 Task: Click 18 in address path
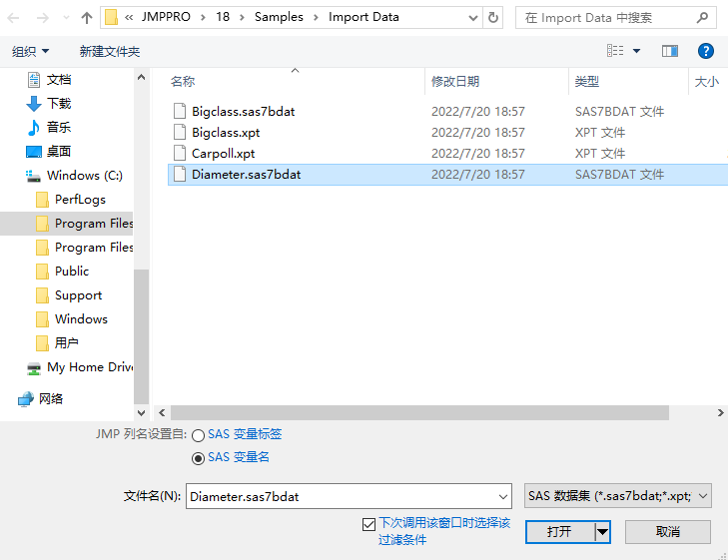(x=223, y=17)
